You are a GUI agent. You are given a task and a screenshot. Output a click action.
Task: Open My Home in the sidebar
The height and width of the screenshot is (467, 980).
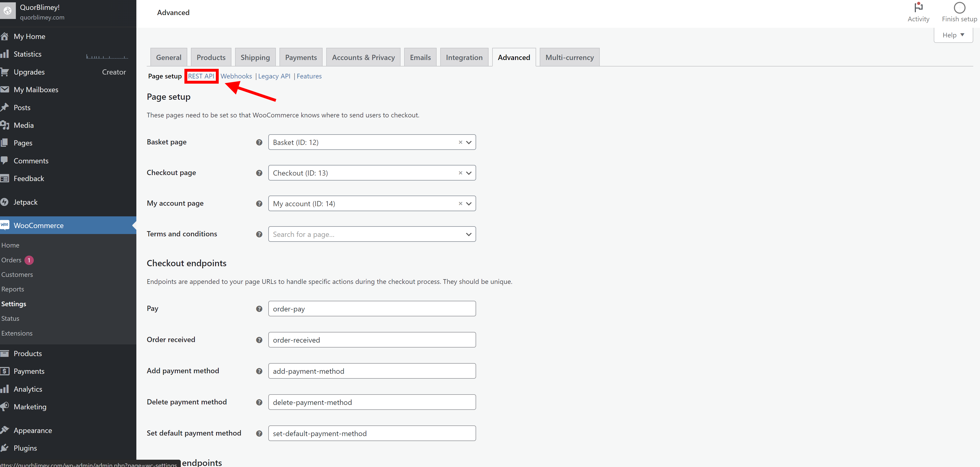(29, 37)
